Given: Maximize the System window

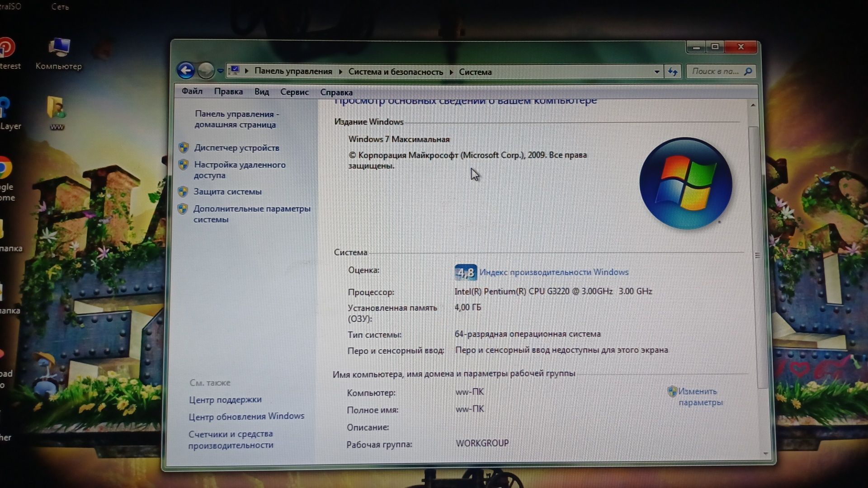Looking at the screenshot, I should coord(715,47).
